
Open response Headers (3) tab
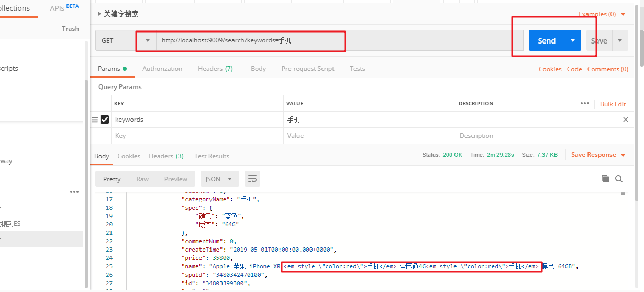[x=166, y=156]
